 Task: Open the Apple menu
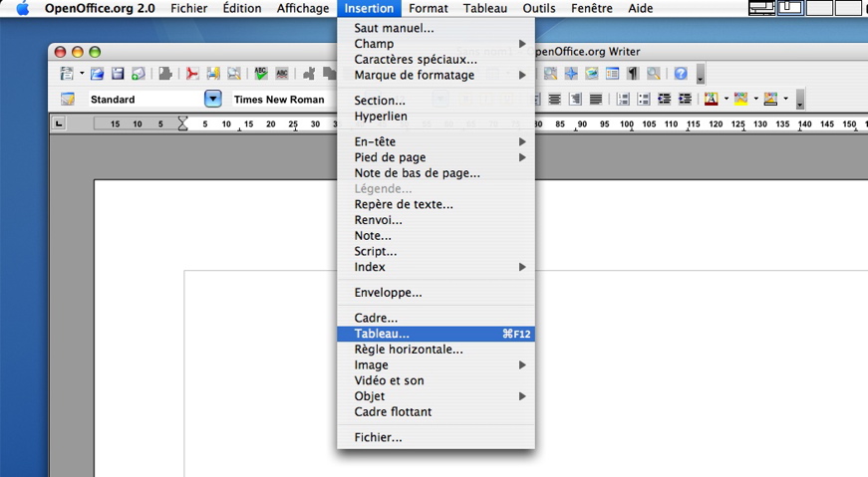click(23, 8)
